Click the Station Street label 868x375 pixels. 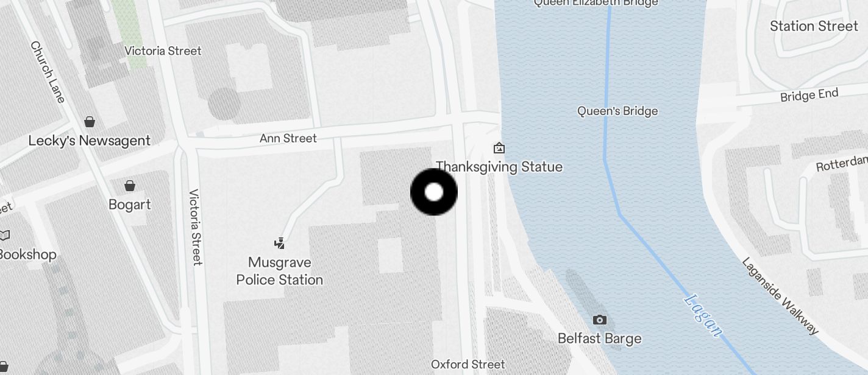(x=814, y=26)
